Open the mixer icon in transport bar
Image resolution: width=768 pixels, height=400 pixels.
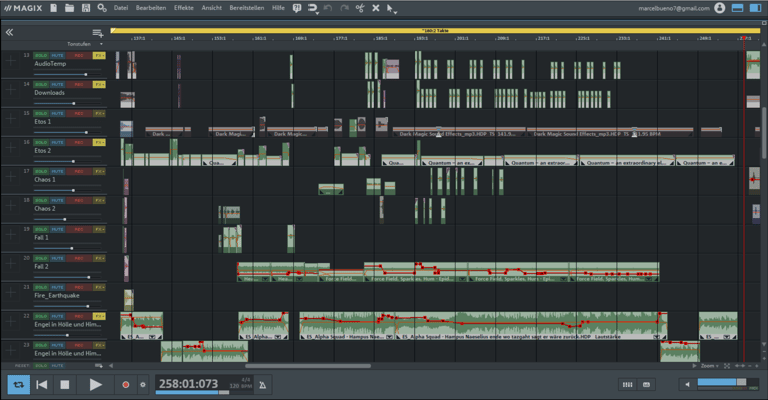(x=627, y=385)
